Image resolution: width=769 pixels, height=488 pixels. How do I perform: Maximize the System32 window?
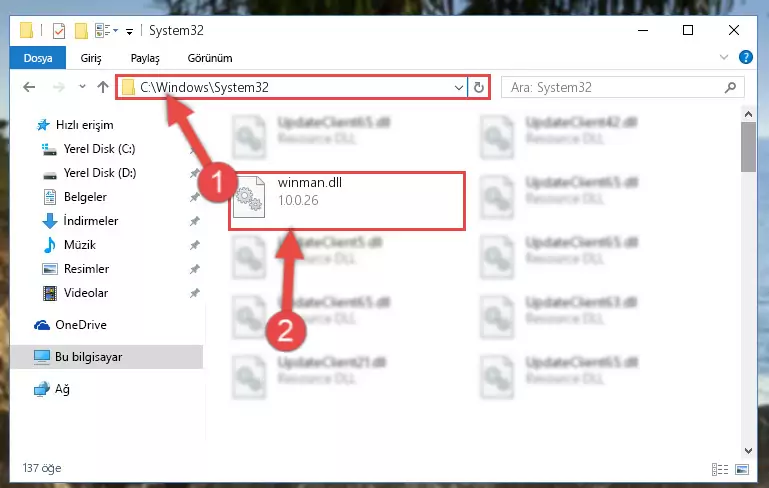[688, 30]
